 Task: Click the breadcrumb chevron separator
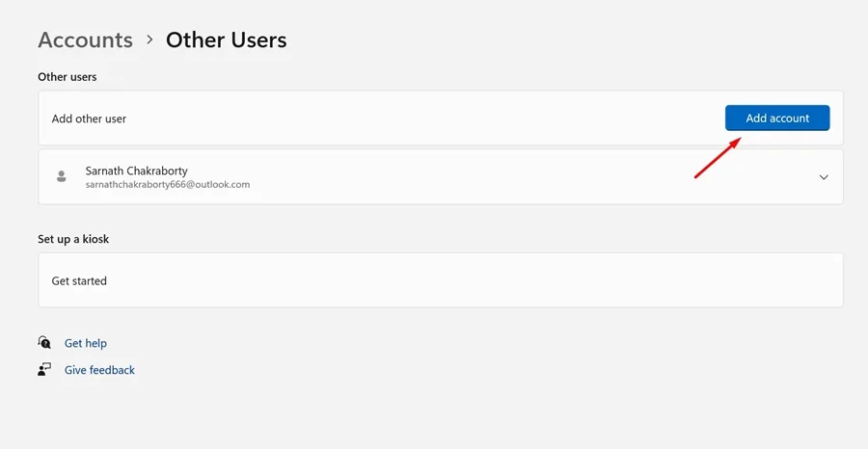tap(149, 40)
